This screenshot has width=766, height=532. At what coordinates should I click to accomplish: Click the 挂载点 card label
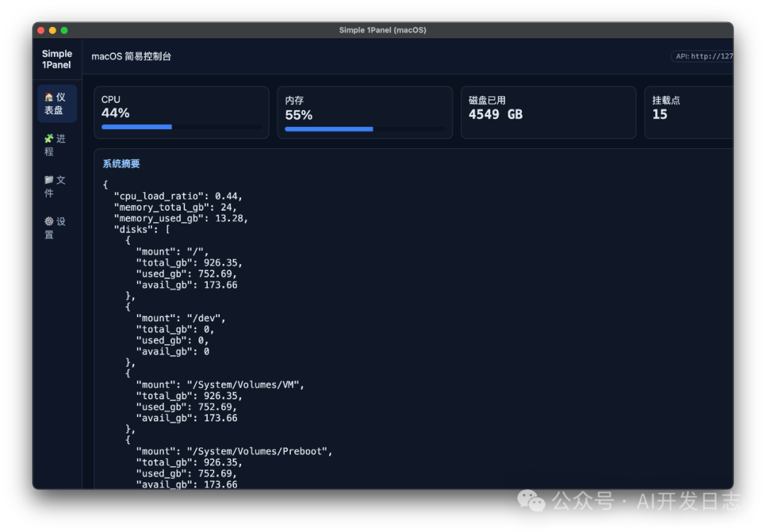(x=666, y=100)
